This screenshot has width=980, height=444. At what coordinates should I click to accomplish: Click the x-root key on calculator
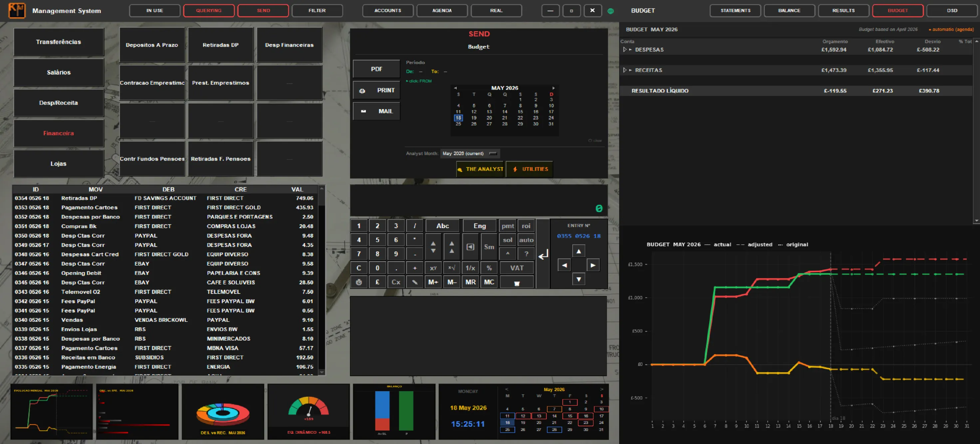[452, 268]
